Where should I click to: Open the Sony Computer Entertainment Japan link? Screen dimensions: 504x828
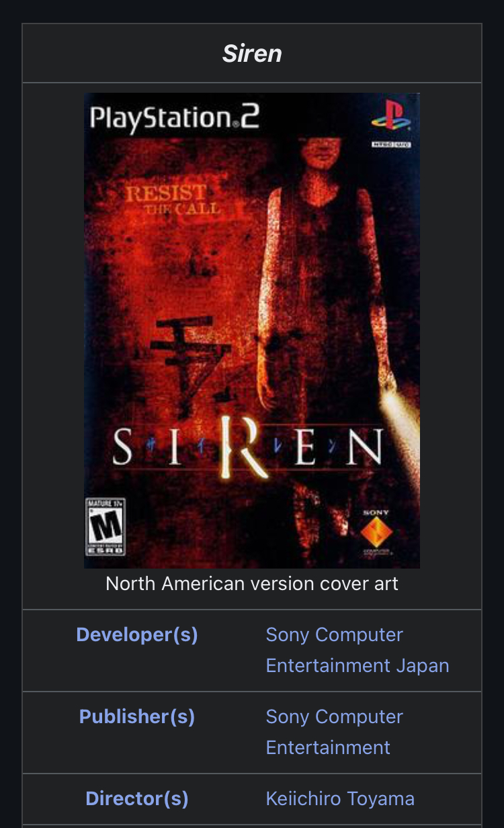pyautogui.click(x=358, y=650)
